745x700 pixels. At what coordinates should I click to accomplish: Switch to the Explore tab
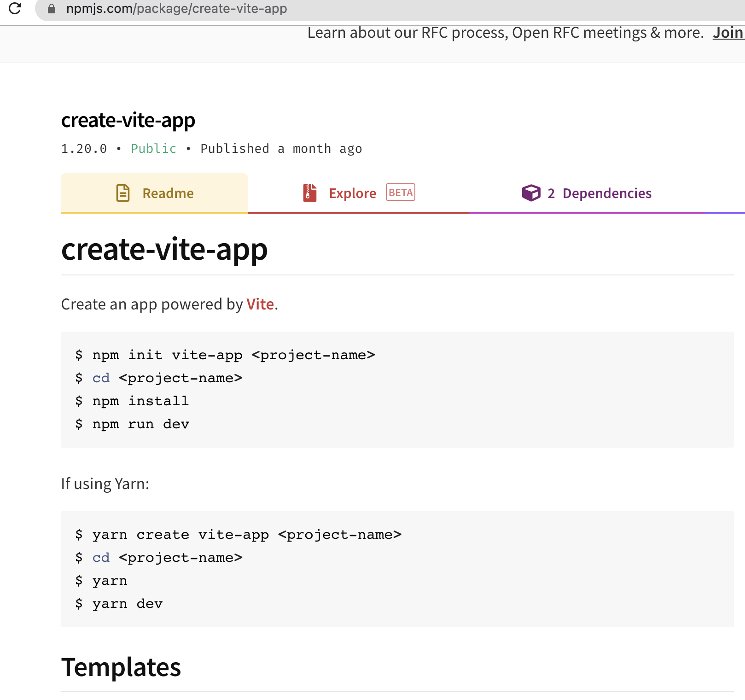(x=358, y=193)
